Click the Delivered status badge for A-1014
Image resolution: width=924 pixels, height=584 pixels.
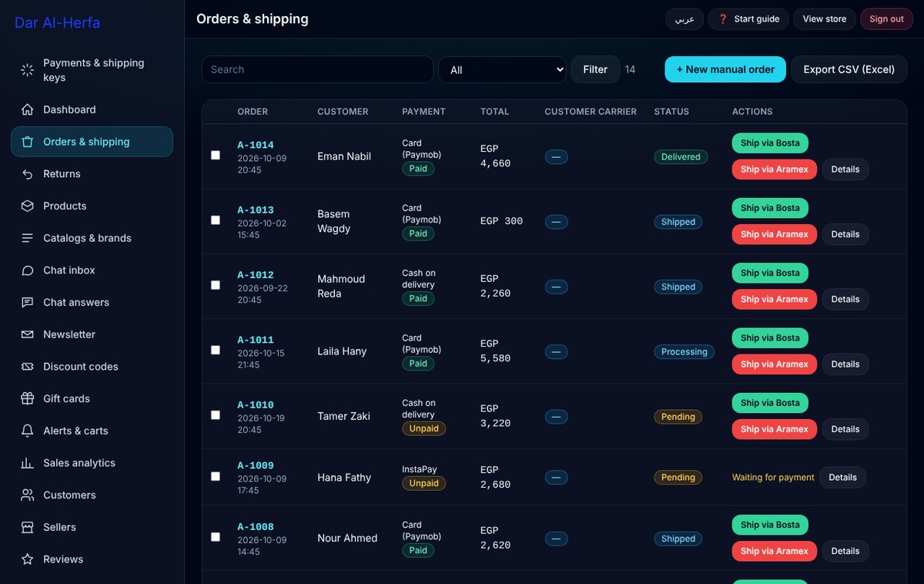tap(681, 157)
